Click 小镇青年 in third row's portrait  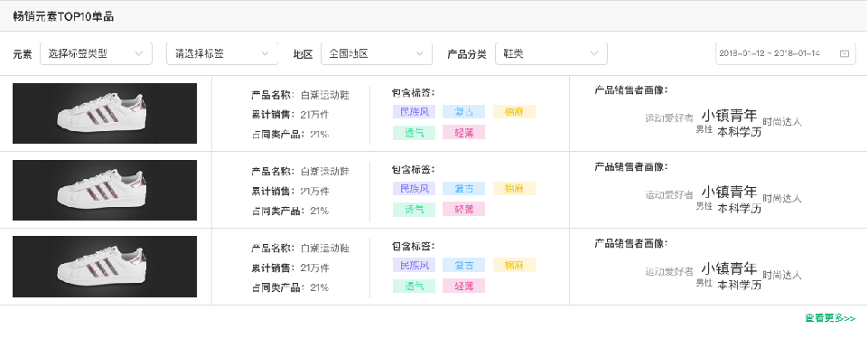(x=729, y=268)
